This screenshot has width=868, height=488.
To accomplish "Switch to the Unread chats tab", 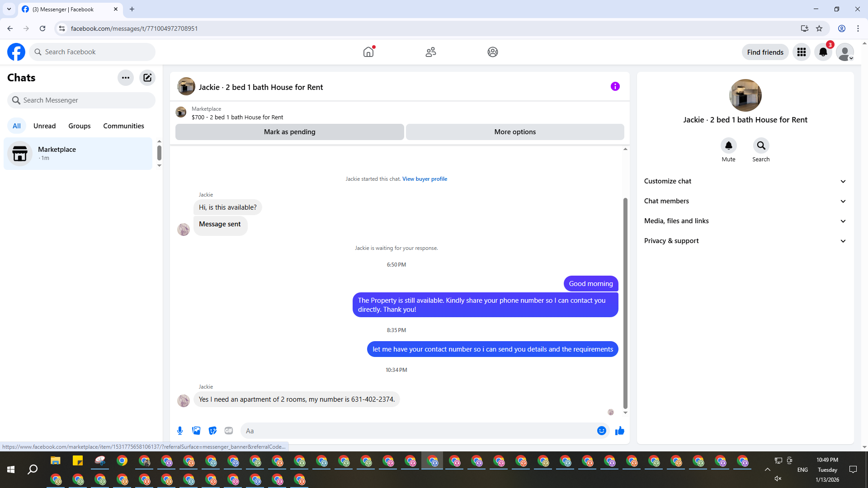I will (x=44, y=126).
